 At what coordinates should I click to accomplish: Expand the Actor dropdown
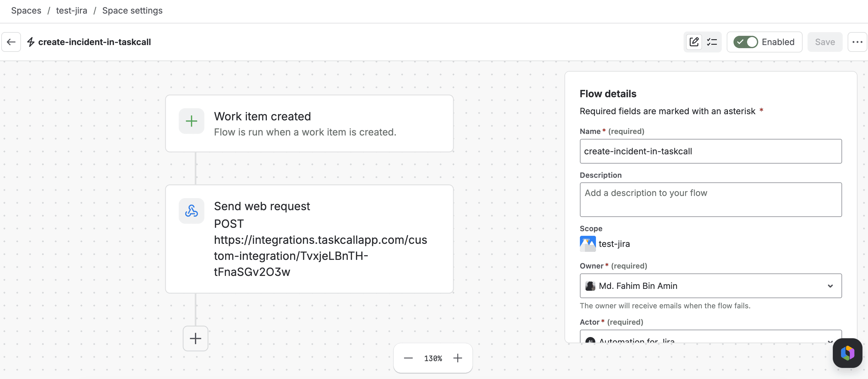point(711,336)
